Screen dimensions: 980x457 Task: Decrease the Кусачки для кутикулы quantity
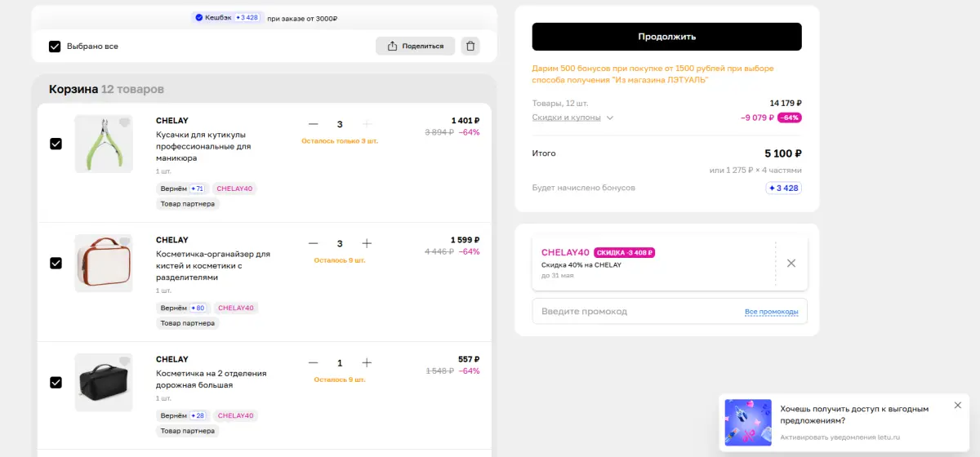313,124
